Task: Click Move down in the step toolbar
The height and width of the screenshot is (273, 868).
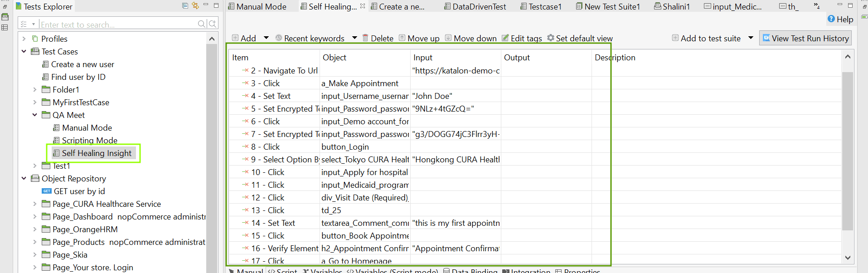Action: [470, 38]
